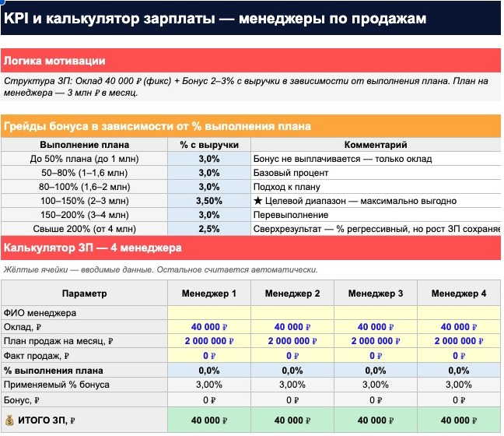Click the Факт продаж 0 ₽ cell for Менеджер 1
Image resolution: width=504 pixels, height=436 pixels.
pyautogui.click(x=209, y=356)
